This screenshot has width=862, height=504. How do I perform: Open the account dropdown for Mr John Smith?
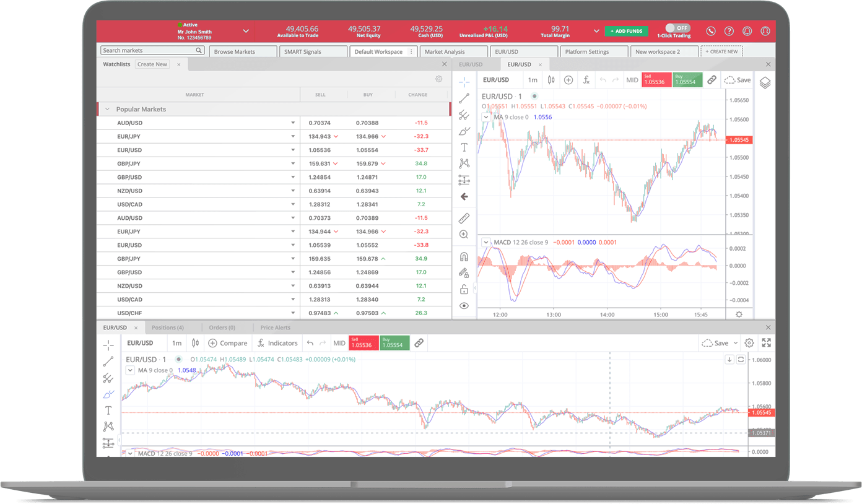[246, 30]
